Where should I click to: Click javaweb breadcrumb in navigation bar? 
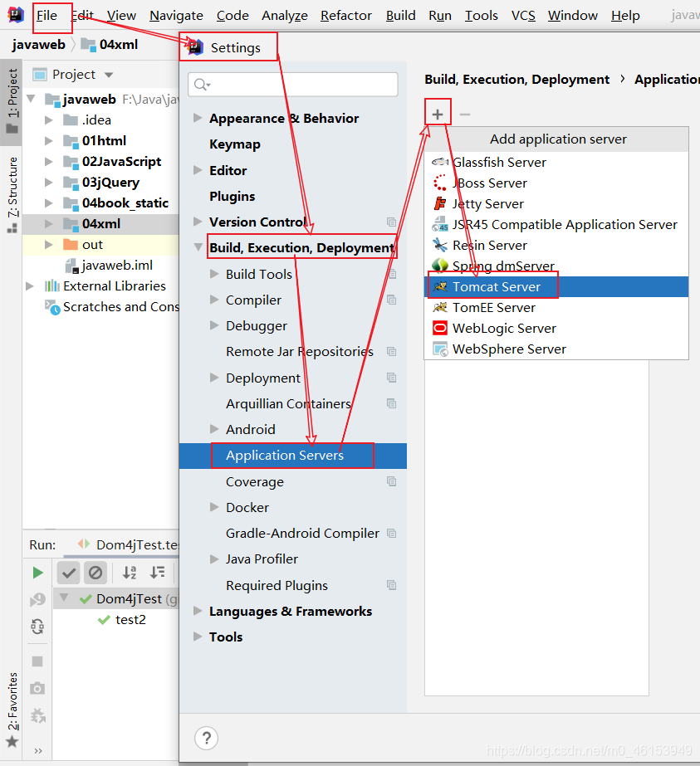click(x=39, y=45)
